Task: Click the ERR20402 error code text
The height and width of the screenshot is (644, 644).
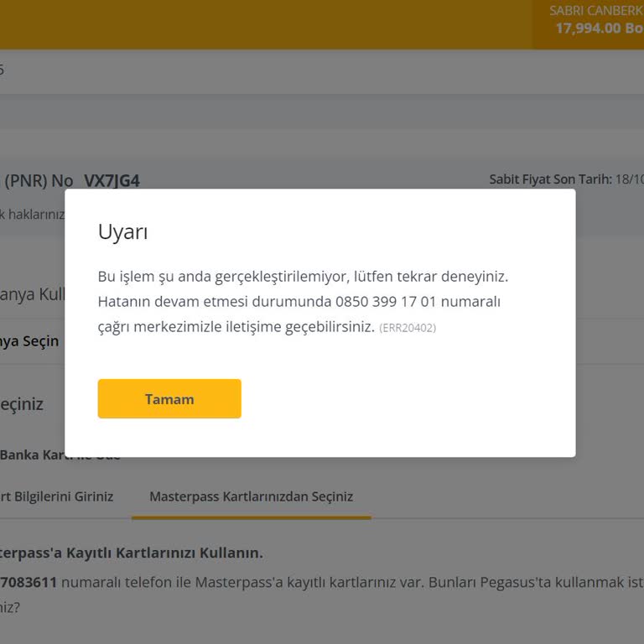Action: coord(408,328)
